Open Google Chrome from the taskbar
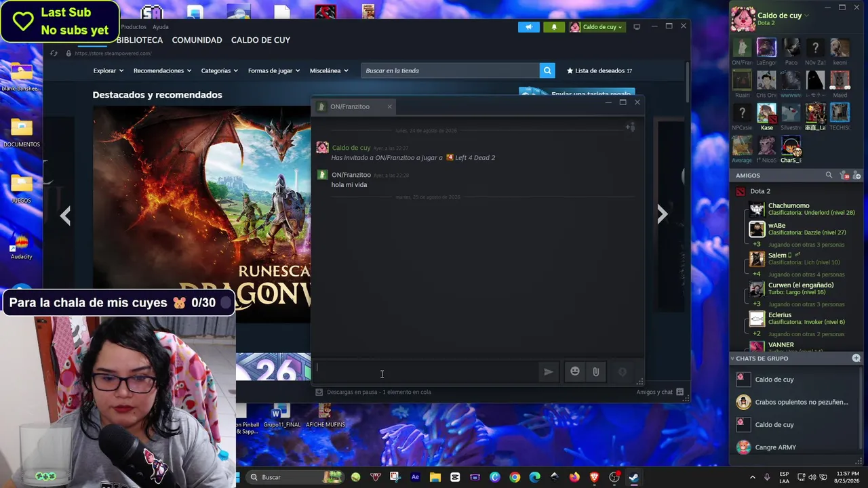The width and height of the screenshot is (868, 488). point(515,477)
